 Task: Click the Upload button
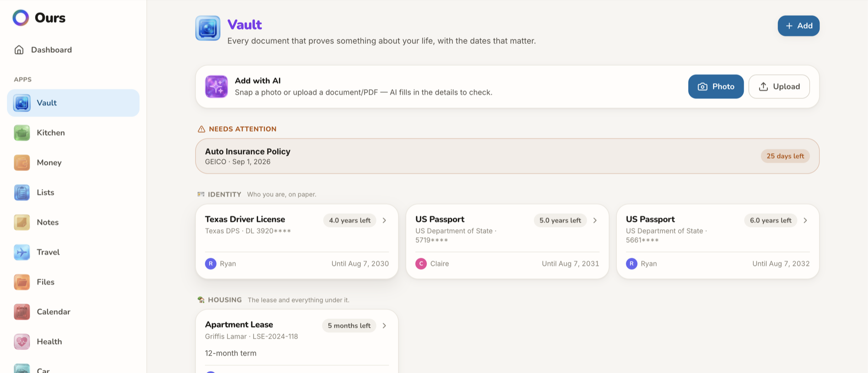[x=779, y=86]
